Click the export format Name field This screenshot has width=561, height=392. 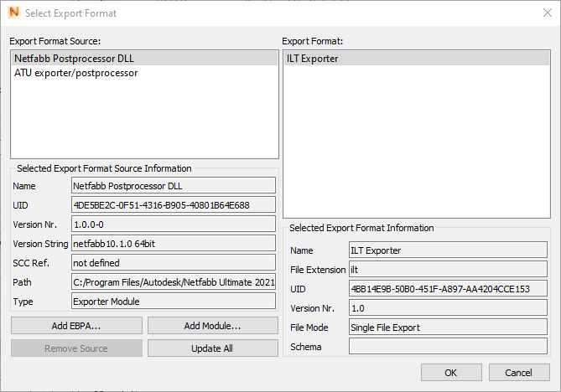click(448, 250)
